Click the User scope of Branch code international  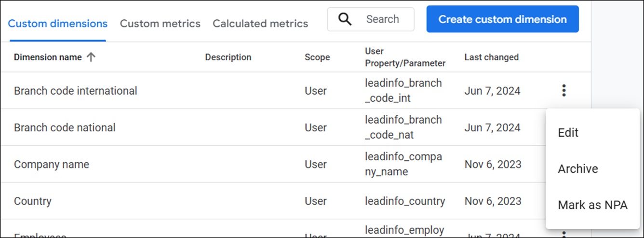coord(316,91)
